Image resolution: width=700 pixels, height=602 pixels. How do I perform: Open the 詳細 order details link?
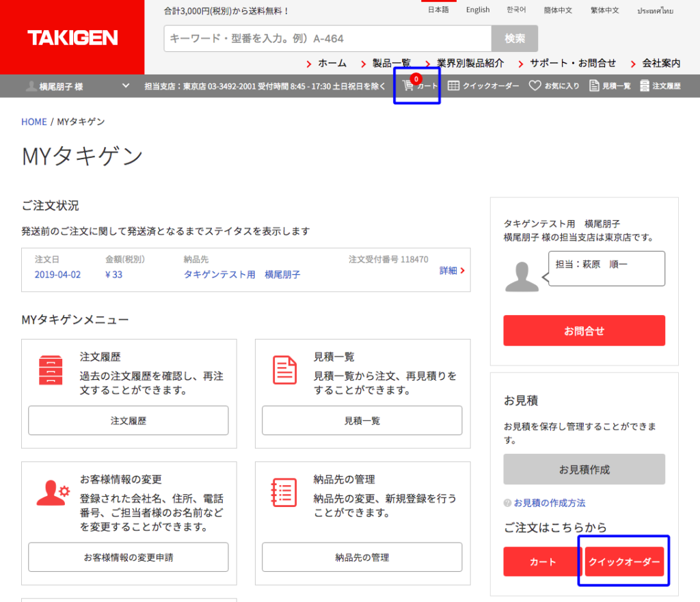pos(452,271)
